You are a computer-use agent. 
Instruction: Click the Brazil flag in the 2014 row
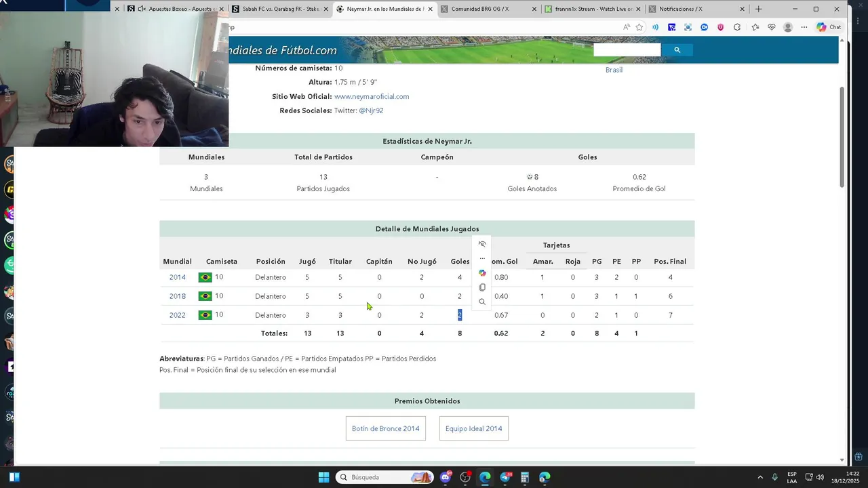coord(205,277)
